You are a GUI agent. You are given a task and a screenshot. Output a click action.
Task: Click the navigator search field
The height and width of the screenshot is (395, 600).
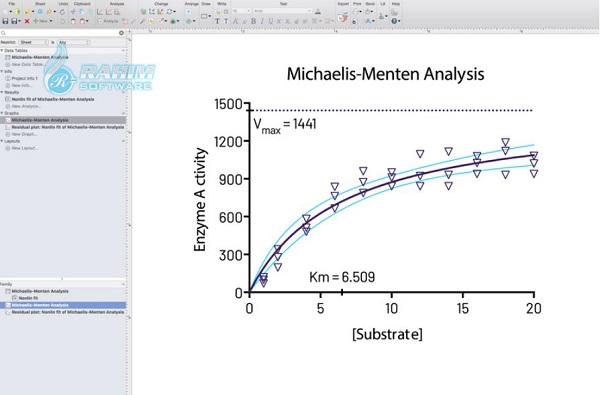[x=59, y=33]
